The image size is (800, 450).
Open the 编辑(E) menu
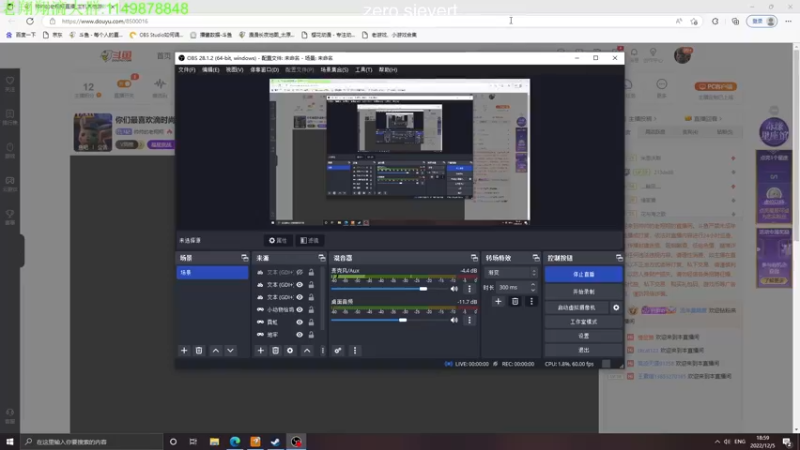tap(210, 70)
